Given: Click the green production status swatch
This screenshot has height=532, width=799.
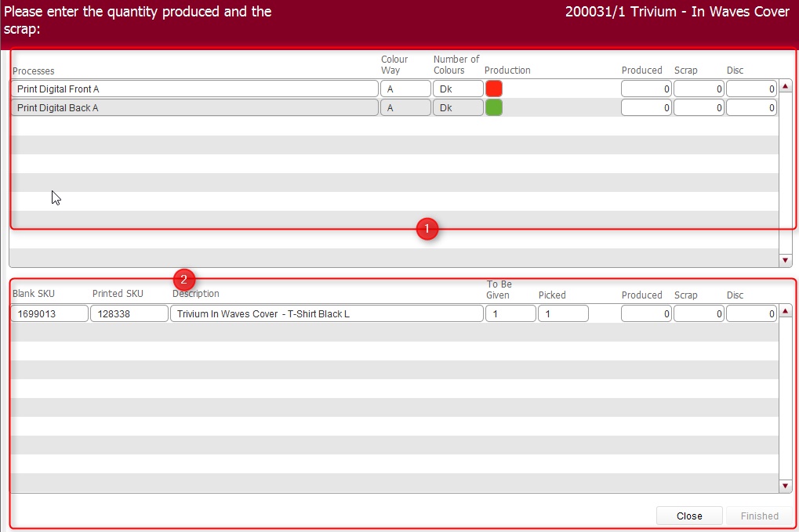Looking at the screenshot, I should tap(493, 107).
